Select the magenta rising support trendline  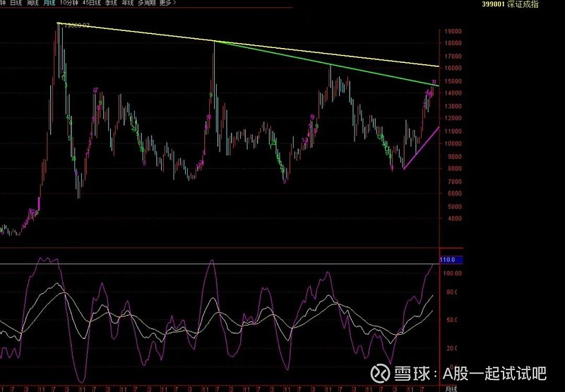(x=421, y=148)
